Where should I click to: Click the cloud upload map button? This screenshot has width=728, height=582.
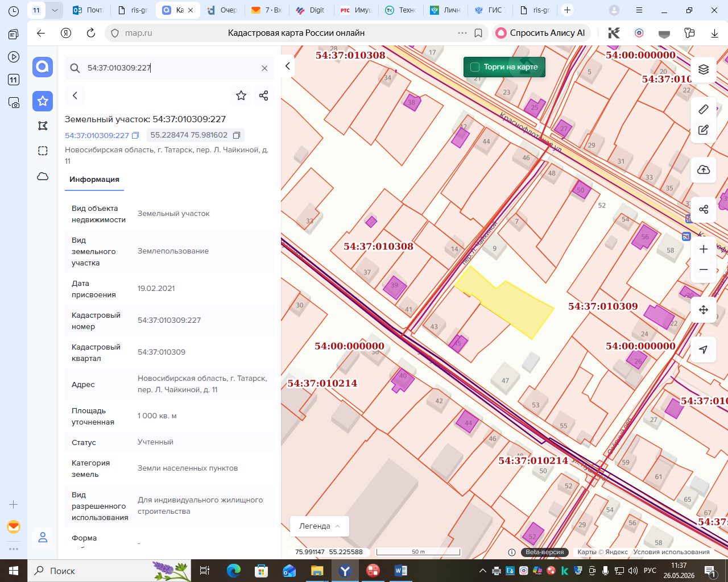point(704,170)
